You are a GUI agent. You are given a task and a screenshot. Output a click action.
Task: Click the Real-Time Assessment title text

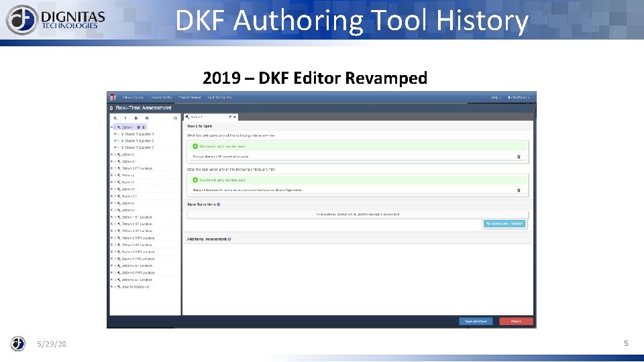(x=144, y=108)
